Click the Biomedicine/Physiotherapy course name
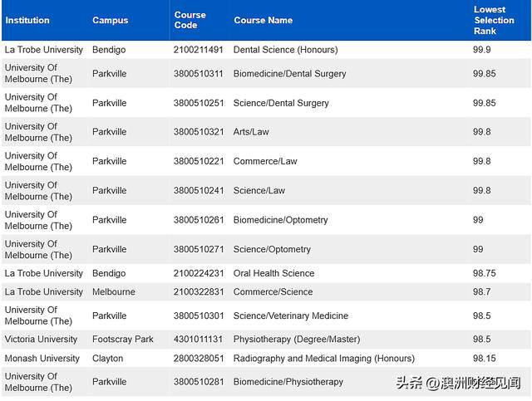The width and height of the screenshot is (532, 401). pos(288,382)
